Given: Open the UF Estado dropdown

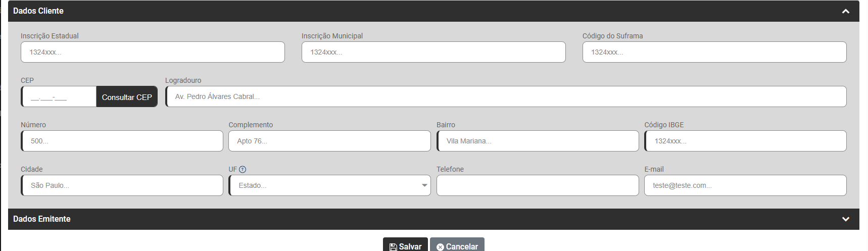Looking at the screenshot, I should 330,185.
